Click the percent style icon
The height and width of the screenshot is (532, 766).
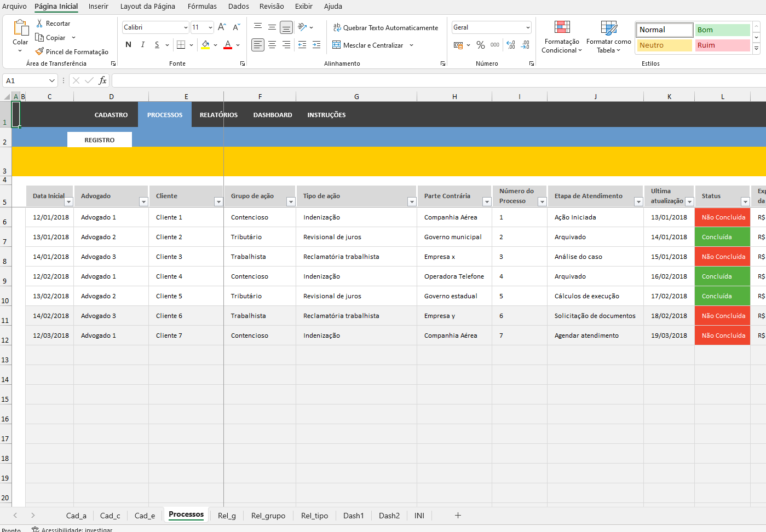(481, 45)
